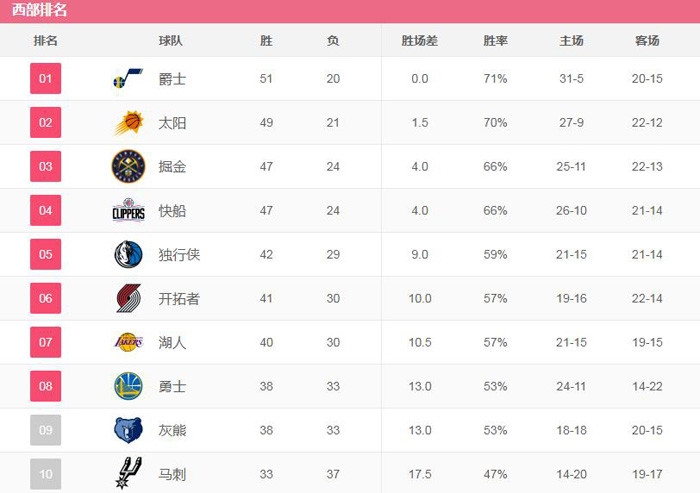Click the Dallas Mavericks logo
The width and height of the screenshot is (700, 493).
click(128, 254)
